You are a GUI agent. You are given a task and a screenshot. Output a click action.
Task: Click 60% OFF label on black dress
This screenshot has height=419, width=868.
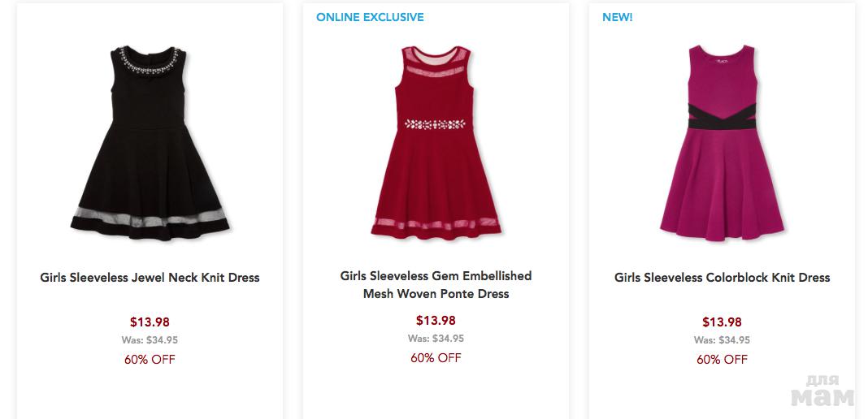tap(150, 360)
